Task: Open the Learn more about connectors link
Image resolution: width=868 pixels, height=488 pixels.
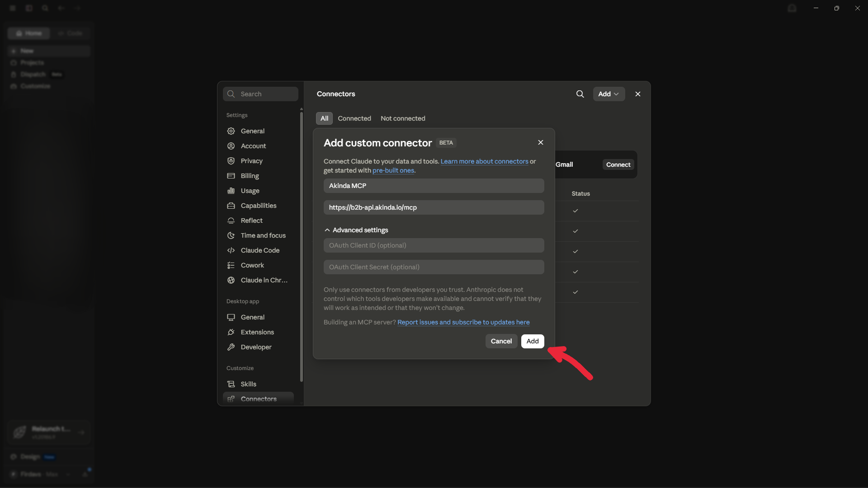Action: click(484, 161)
